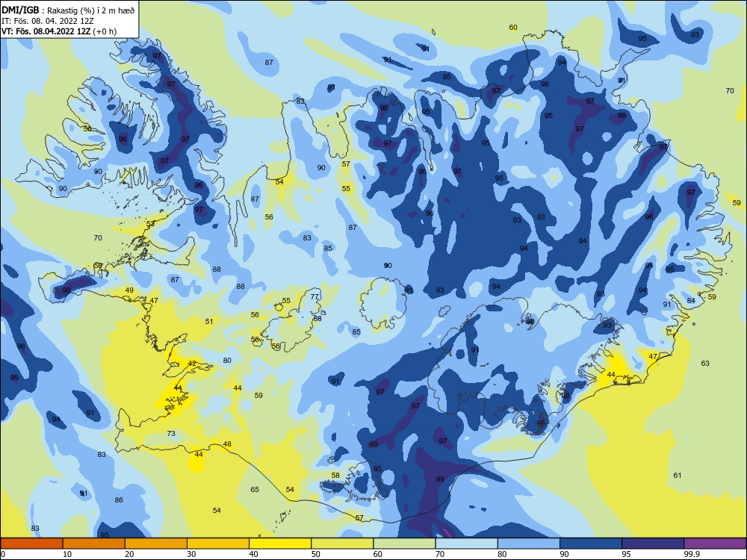The width and height of the screenshot is (747, 560).
Task: Click the humidity value 77 on the map
Action: (x=314, y=296)
